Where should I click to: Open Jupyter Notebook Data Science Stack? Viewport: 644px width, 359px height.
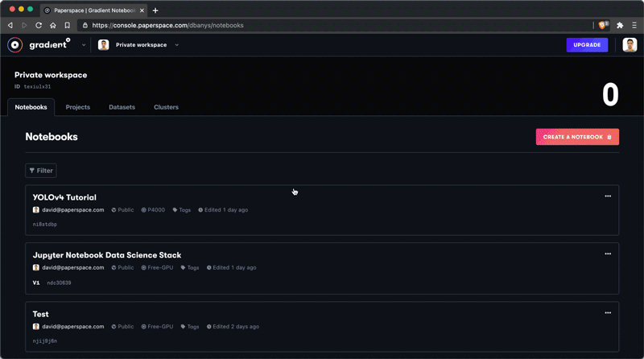pyautogui.click(x=107, y=255)
